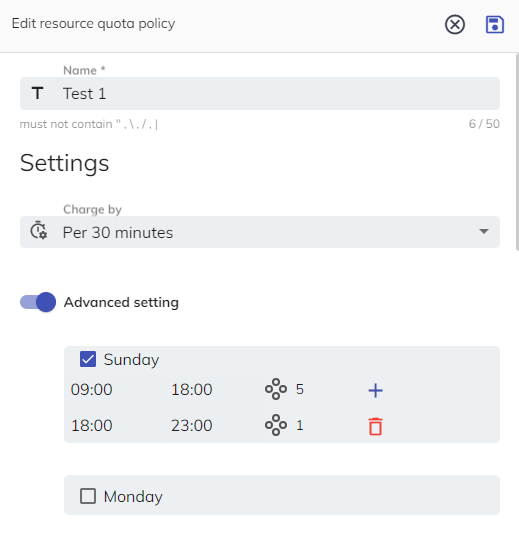This screenshot has height=546, width=519.
Task: Click the save floppy disk icon
Action: (495, 25)
